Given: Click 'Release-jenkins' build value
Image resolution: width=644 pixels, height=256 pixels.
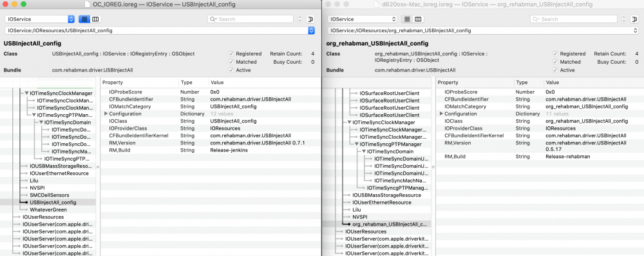Looking at the screenshot, I should click(x=229, y=150).
